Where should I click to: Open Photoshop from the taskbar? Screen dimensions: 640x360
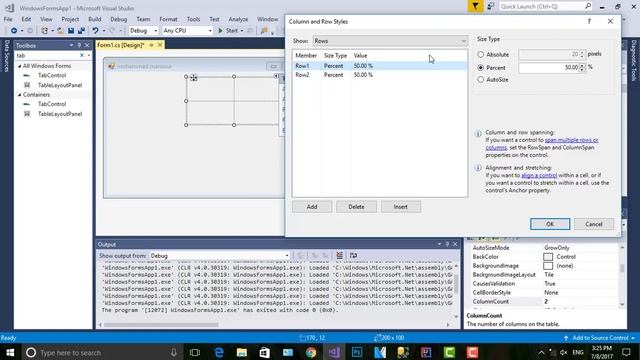pos(357,352)
